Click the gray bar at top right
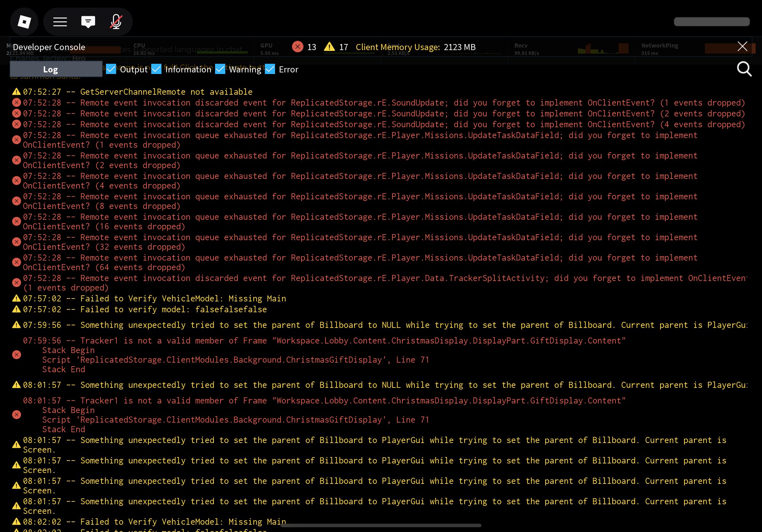This screenshot has width=762, height=532. pos(711,22)
